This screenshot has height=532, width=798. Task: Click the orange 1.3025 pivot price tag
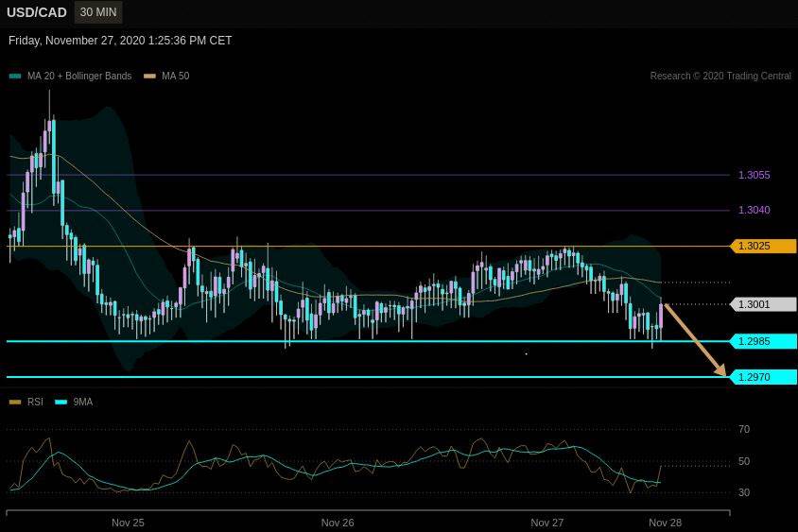763,247
